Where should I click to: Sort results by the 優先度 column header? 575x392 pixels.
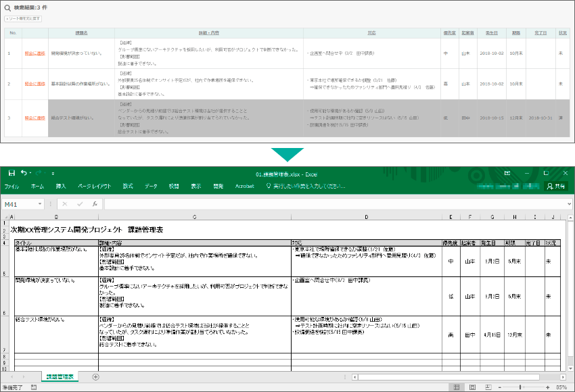[x=450, y=33]
